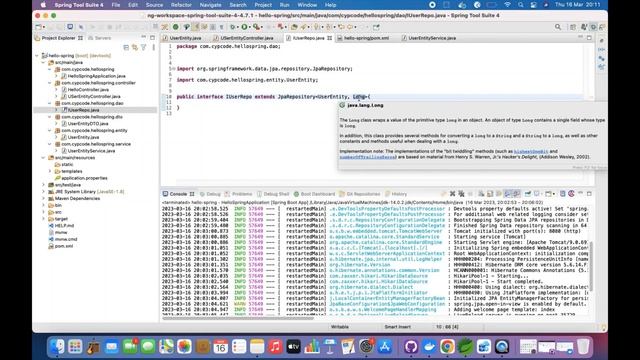Viewport: 640px width, 360px height.
Task: Open the File menu
Action: point(116,5)
